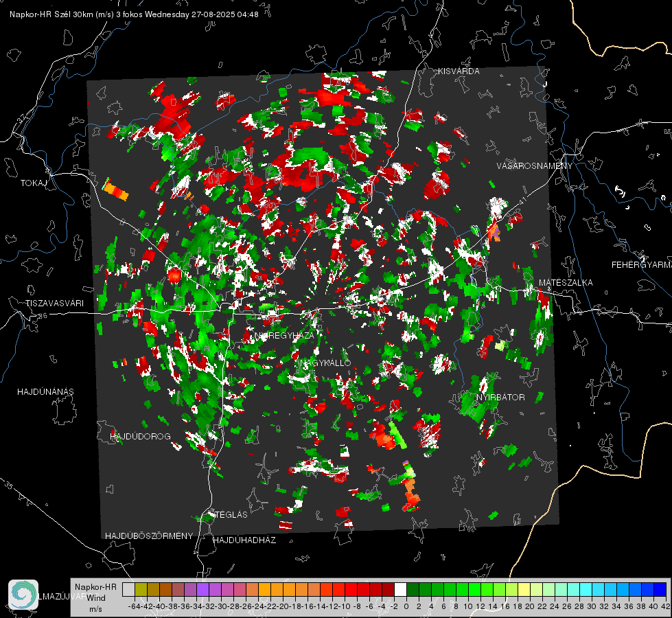
Task: Select the HAJDÚNÁNÁS label
Action: 45,391
